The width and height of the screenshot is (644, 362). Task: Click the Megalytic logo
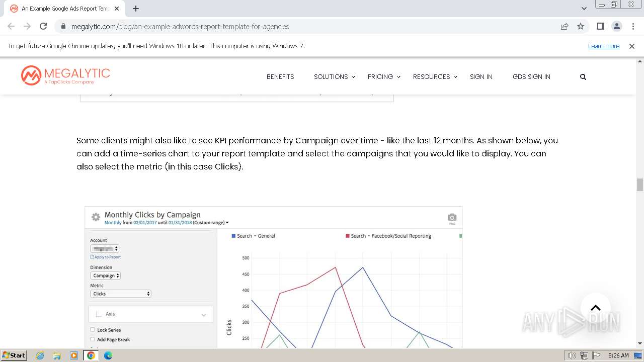point(65,75)
